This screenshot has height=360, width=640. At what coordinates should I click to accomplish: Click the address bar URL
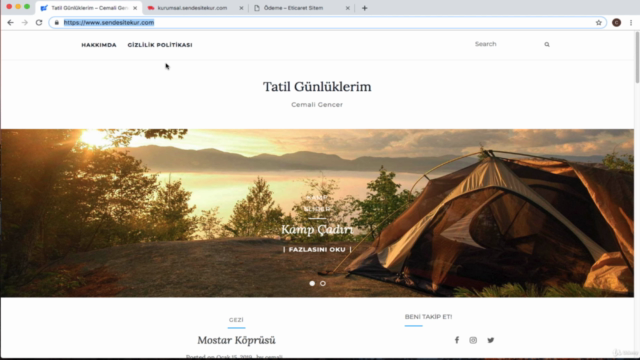109,22
